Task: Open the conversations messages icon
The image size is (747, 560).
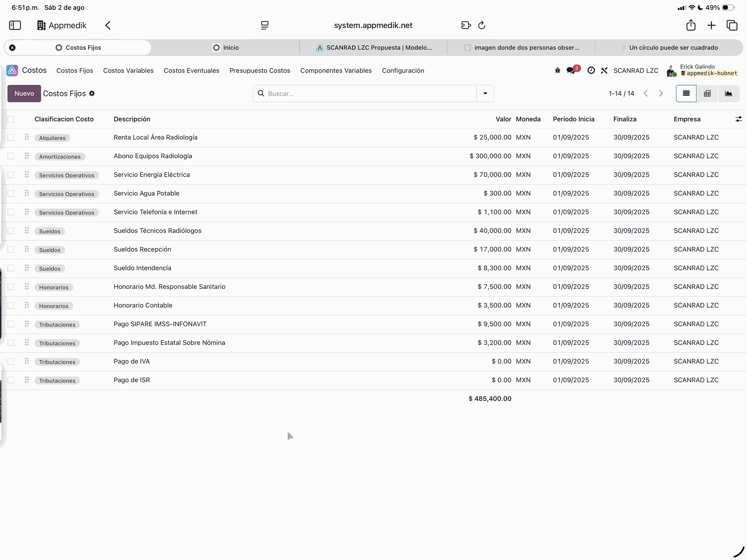Action: point(571,70)
